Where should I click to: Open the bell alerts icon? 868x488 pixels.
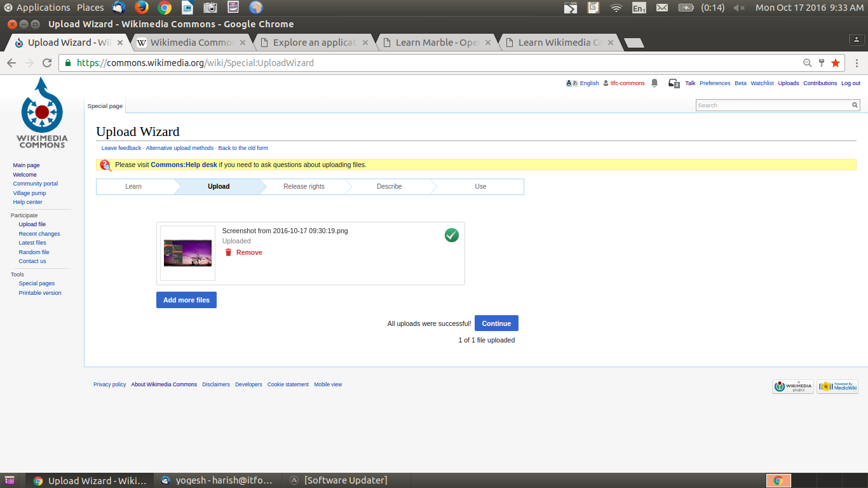pos(654,83)
